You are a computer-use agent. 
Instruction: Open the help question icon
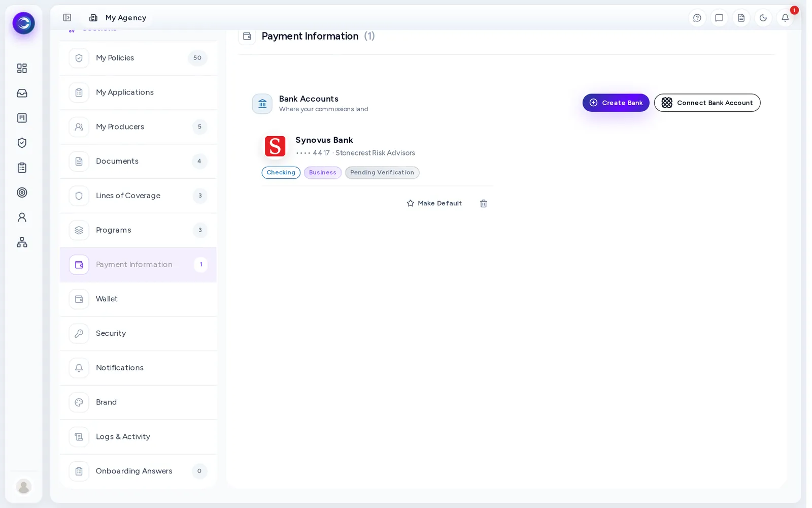click(697, 18)
